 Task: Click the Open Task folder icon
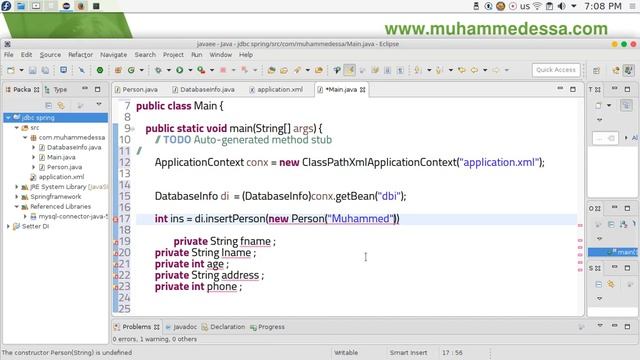click(284, 70)
